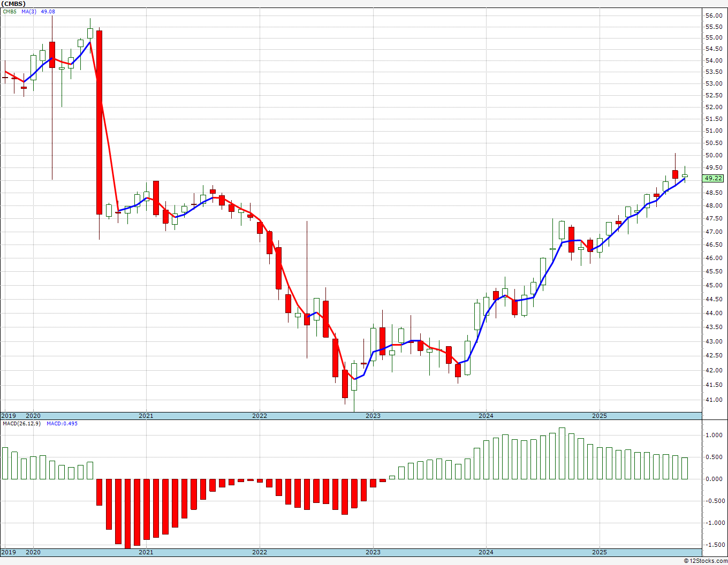Click the 2022 label on price time axis

coord(260,416)
